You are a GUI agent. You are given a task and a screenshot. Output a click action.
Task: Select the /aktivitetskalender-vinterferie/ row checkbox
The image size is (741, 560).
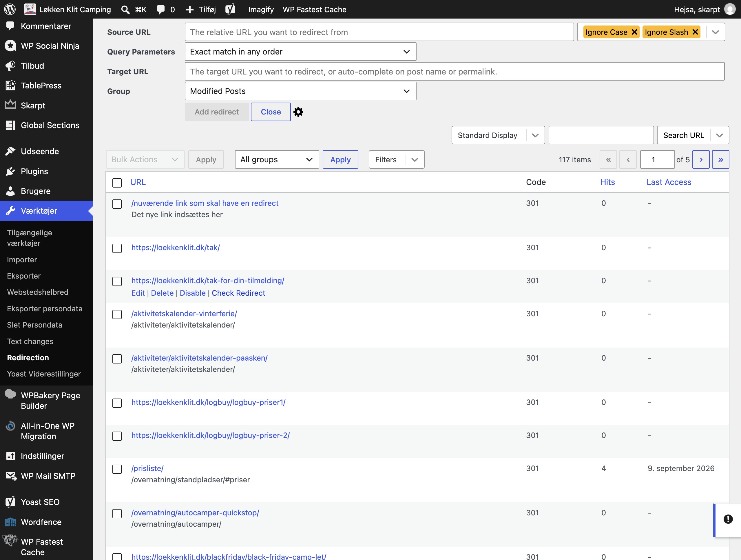tap(117, 314)
